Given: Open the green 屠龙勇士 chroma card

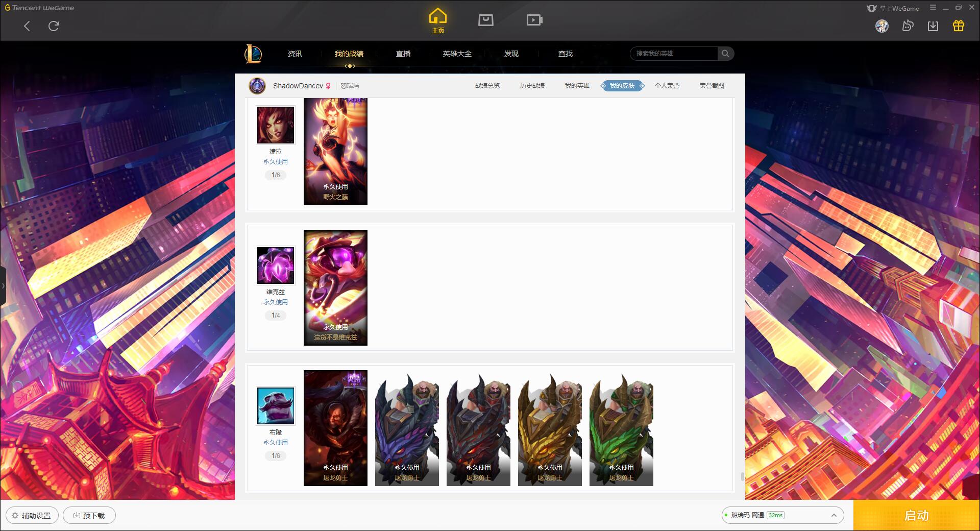Looking at the screenshot, I should click(621, 428).
